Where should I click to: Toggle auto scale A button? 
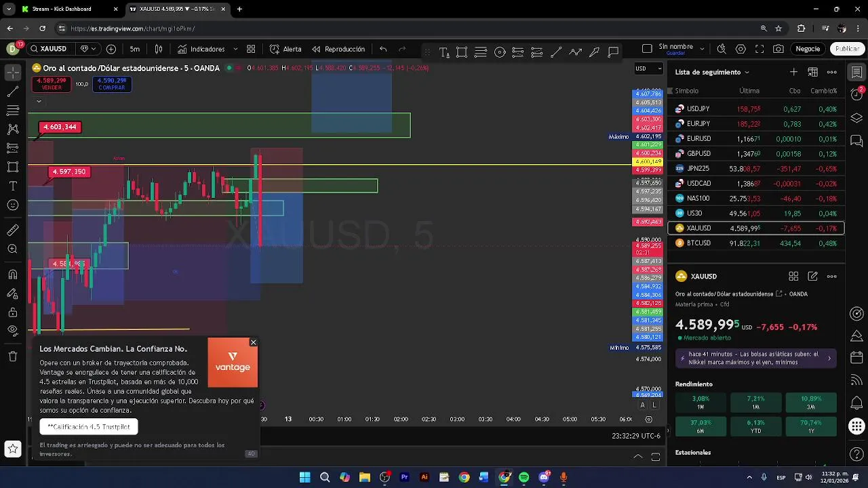pyautogui.click(x=642, y=405)
